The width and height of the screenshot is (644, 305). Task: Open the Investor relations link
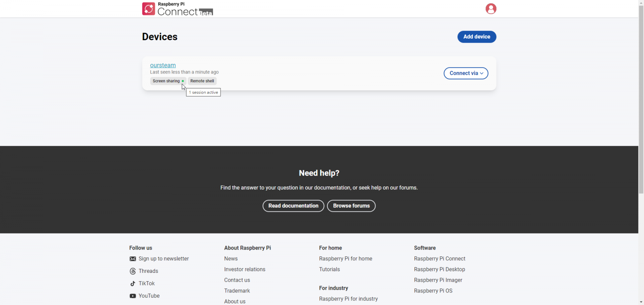click(245, 270)
